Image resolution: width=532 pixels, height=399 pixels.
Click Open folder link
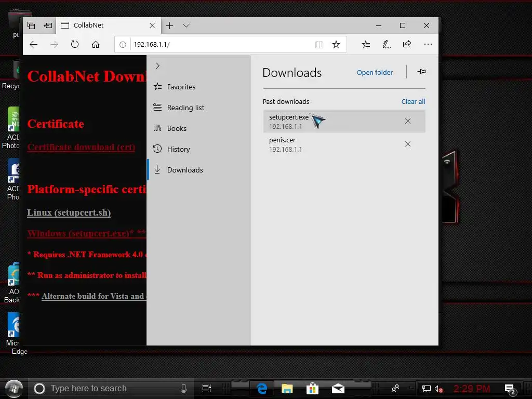[x=375, y=73]
